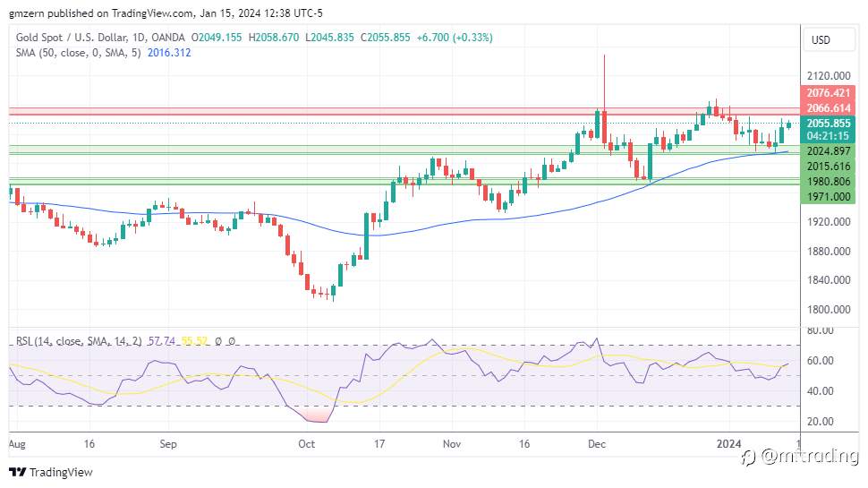
Task: Click the 1920.000 price axis label
Action: (x=828, y=221)
